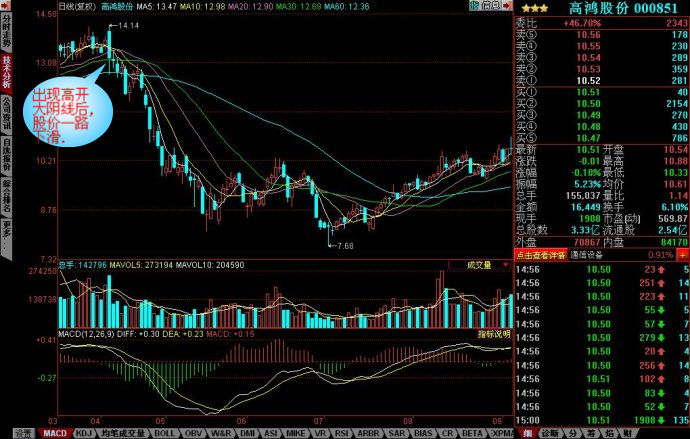Image resolution: width=690 pixels, height=439 pixels.
Task: Click the three stars rating icon
Action: [x=529, y=7]
